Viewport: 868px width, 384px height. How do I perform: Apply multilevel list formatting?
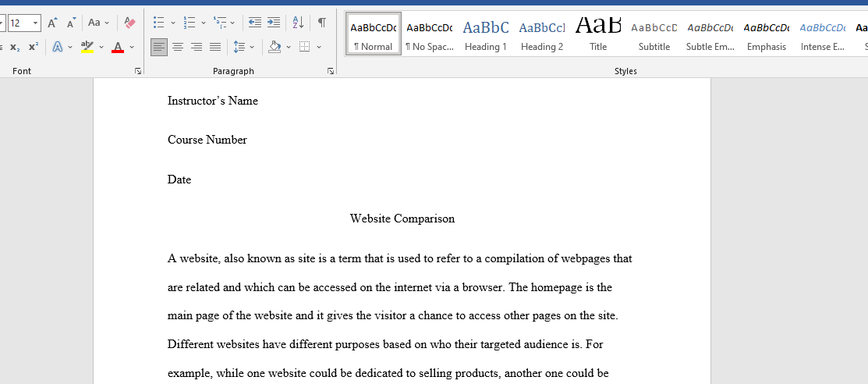220,23
